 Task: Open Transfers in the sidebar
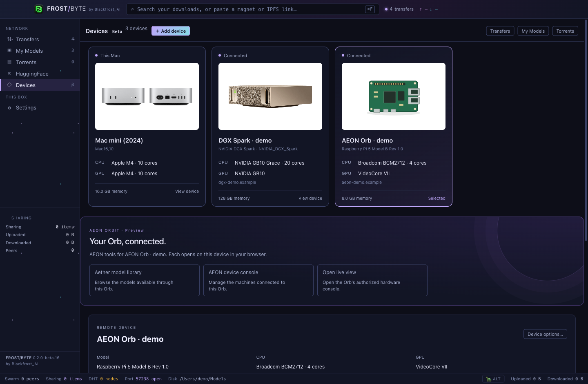click(x=40, y=39)
